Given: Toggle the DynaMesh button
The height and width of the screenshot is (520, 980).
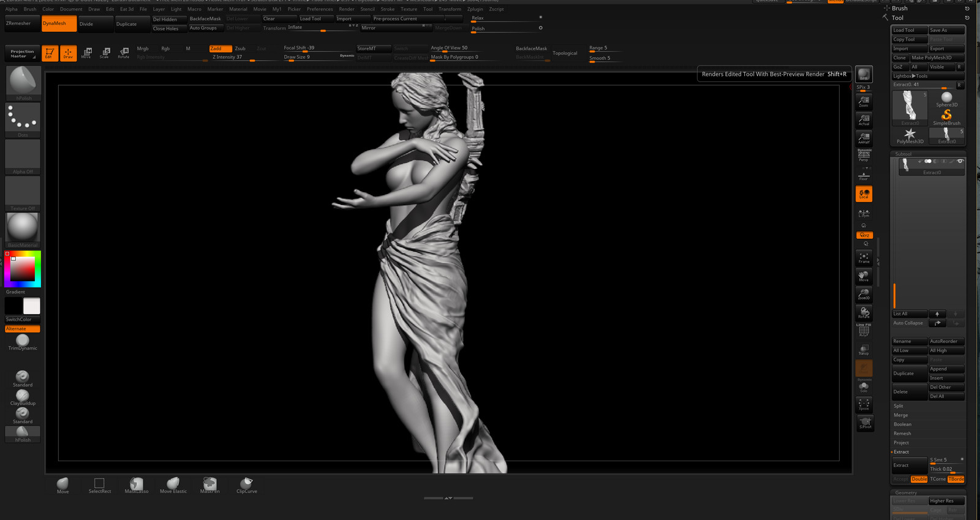Looking at the screenshot, I should click(x=59, y=23).
